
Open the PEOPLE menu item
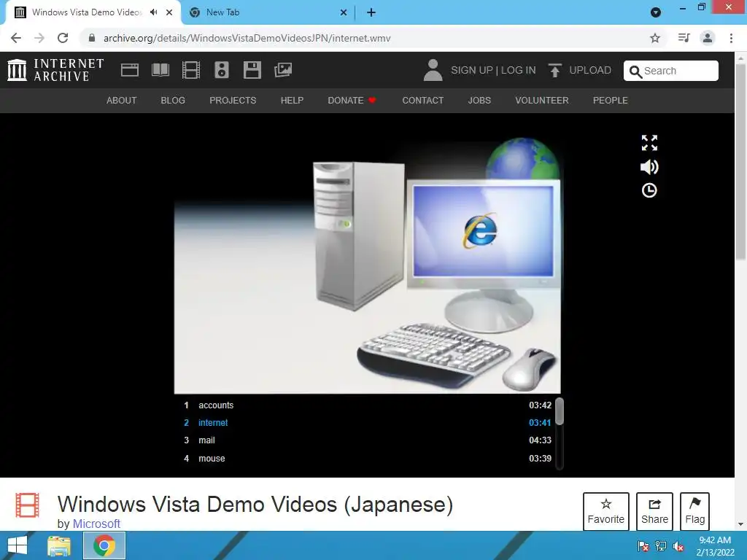[611, 101]
